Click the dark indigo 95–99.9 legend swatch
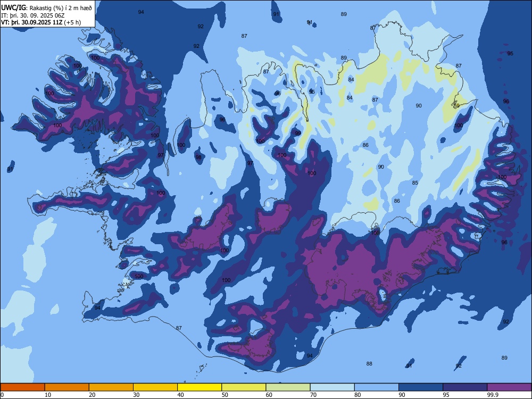This screenshot has height=399, width=532. (x=465, y=387)
